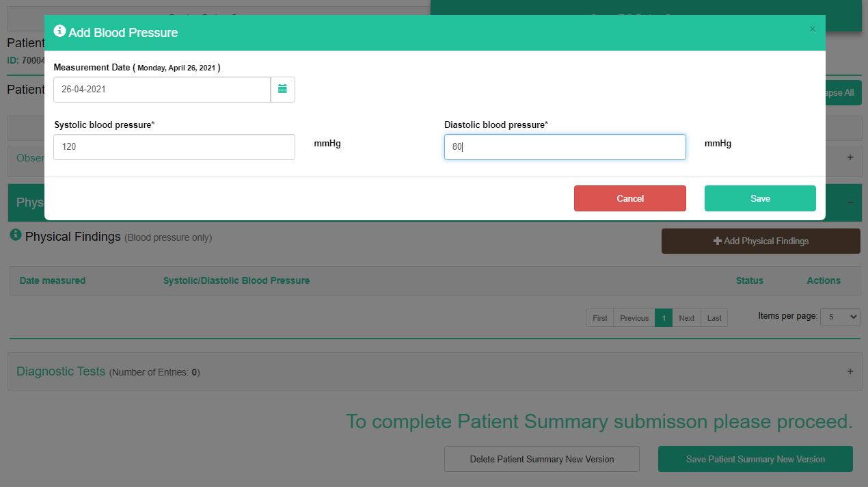
Task: Save Patient Summary New Version
Action: pos(755,459)
